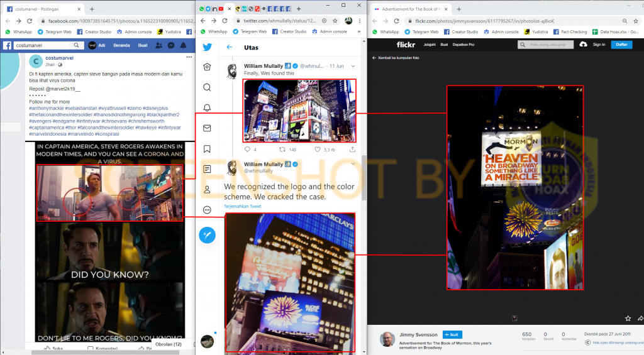The height and width of the screenshot is (355, 644).
Task: Click Adi profile in Facebook header
Action: [97, 45]
